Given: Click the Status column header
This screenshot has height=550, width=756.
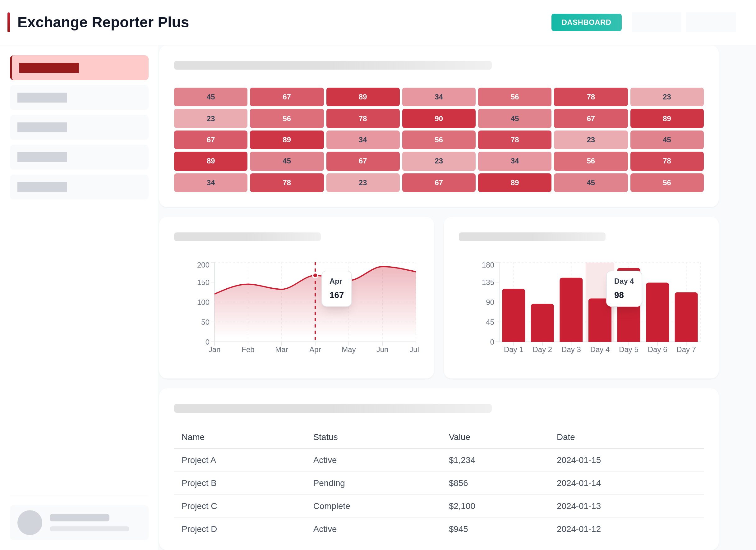Looking at the screenshot, I should pos(325,437).
